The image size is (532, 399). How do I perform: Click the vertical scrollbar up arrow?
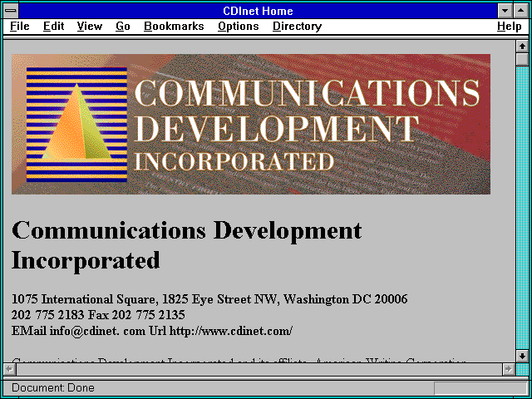point(522,47)
